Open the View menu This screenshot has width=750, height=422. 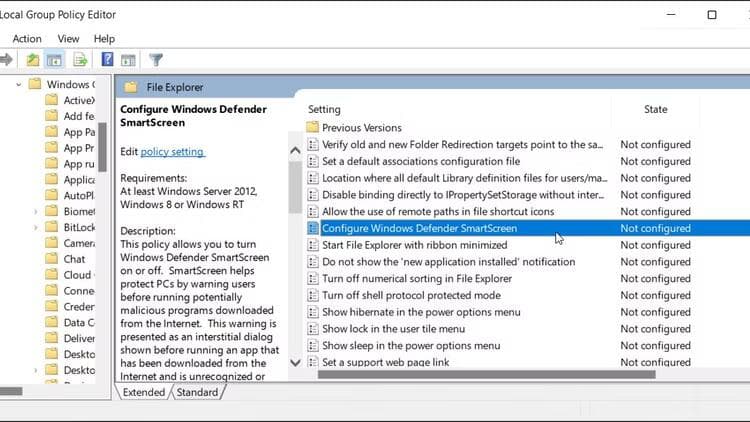tap(68, 39)
